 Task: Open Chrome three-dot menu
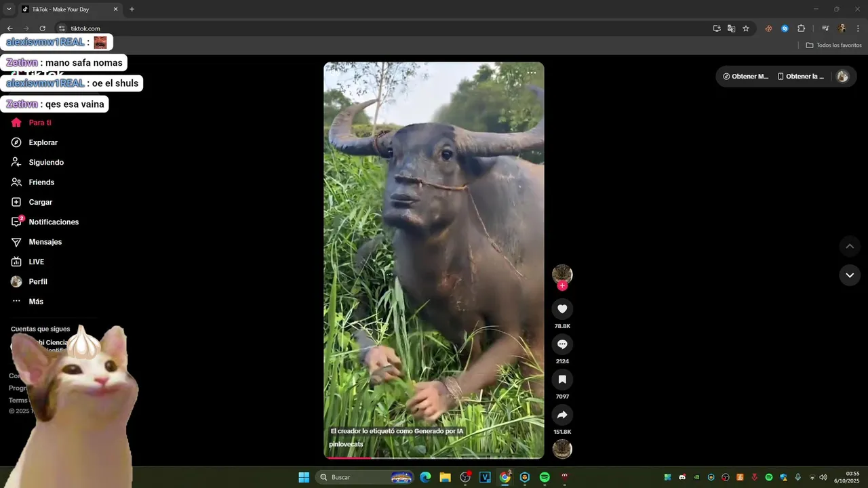[x=857, y=28]
